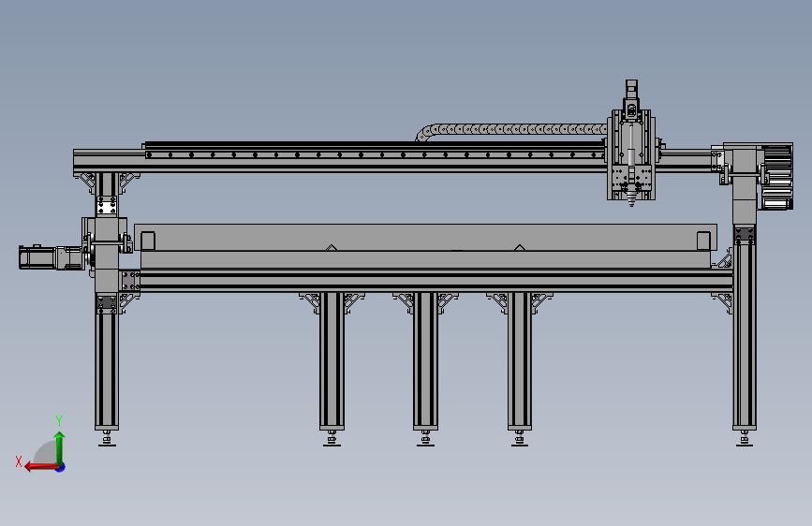This screenshot has height=526, width=812.
Task: Click the conical nozzle tip under the head
Action: point(631,200)
